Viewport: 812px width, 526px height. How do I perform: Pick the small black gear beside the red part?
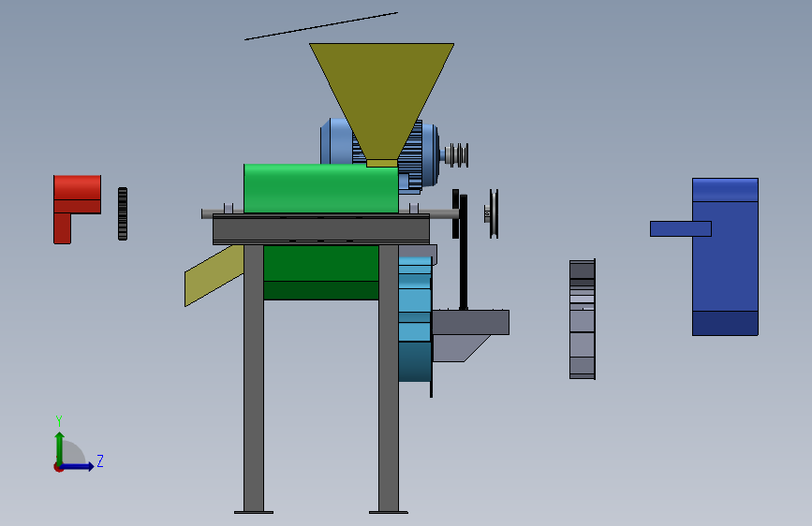pos(123,213)
